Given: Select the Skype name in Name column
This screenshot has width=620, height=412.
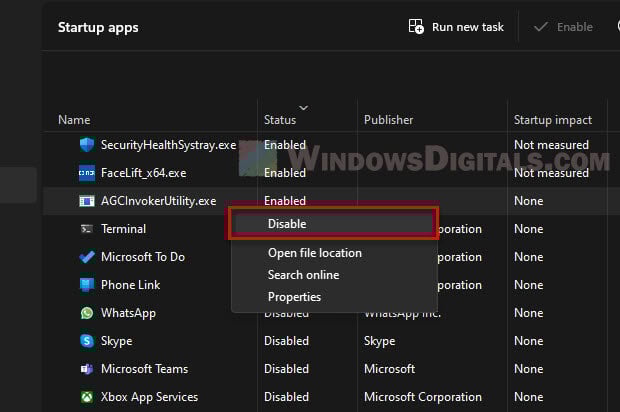Looking at the screenshot, I should [x=116, y=341].
